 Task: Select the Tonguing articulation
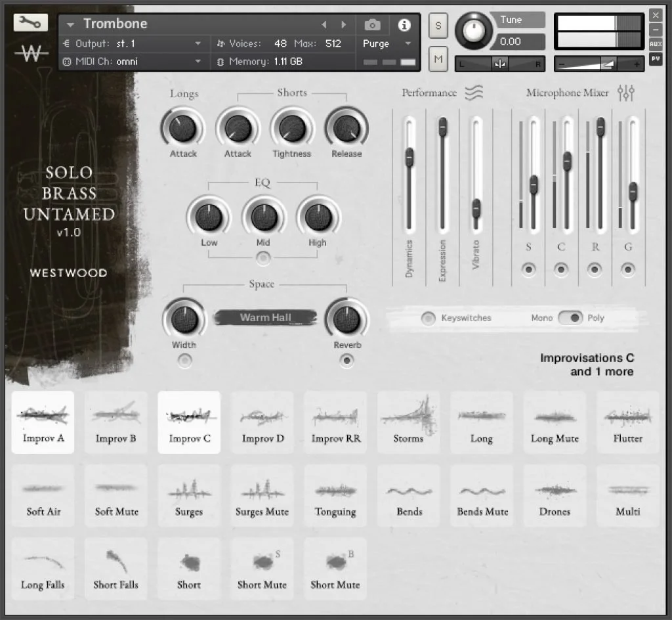point(335,496)
